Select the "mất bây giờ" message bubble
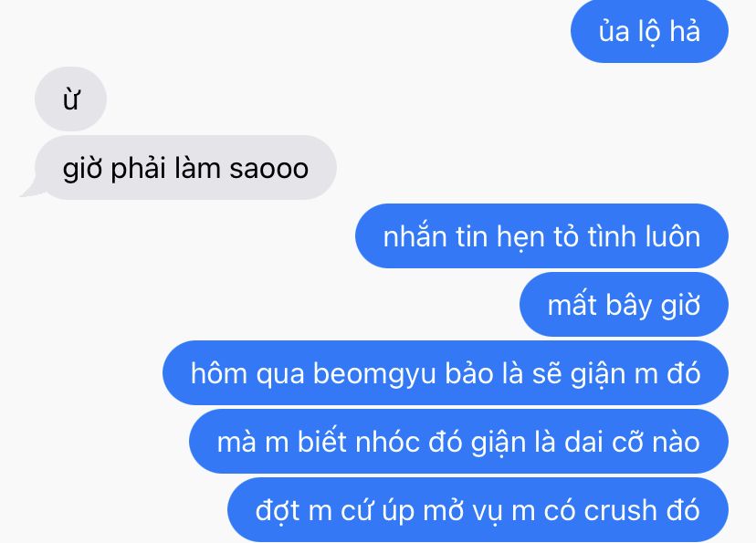The width and height of the screenshot is (756, 543). 624,305
